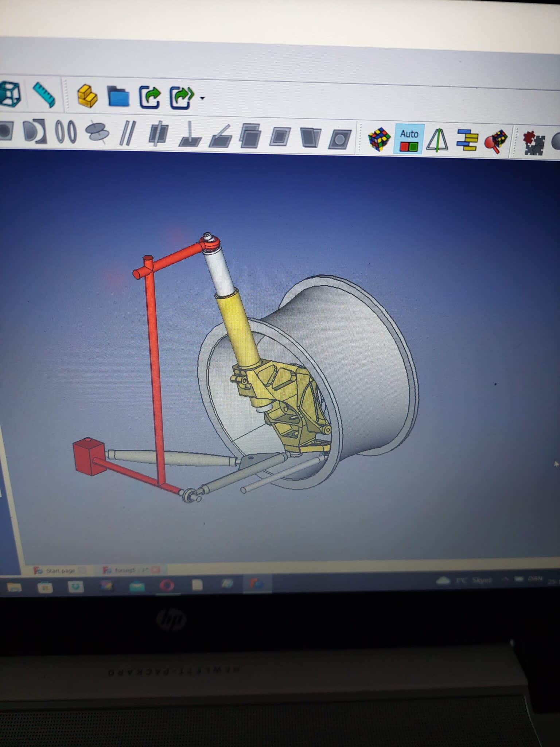The image size is (560, 747).
Task: Click the two ovals constraint icon
Action: [66, 132]
